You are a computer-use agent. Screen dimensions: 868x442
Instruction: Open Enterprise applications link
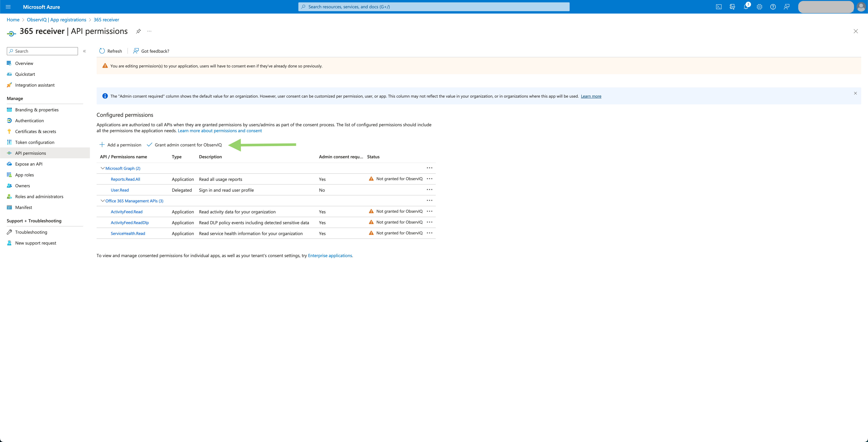[x=330, y=255]
